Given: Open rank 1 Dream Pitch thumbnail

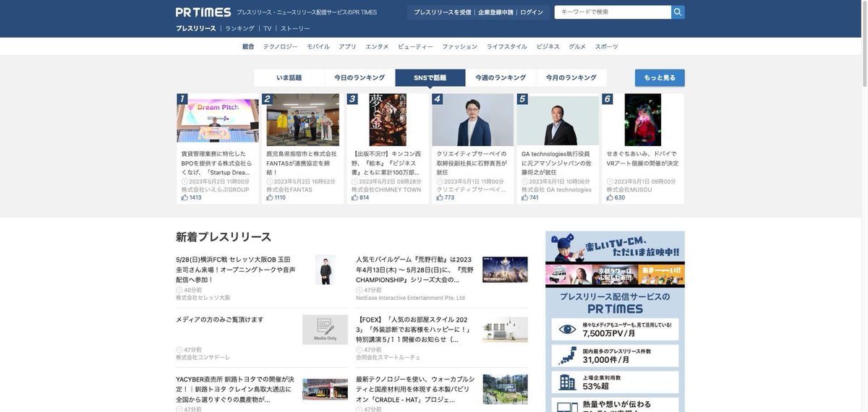Looking at the screenshot, I should 218,120.
